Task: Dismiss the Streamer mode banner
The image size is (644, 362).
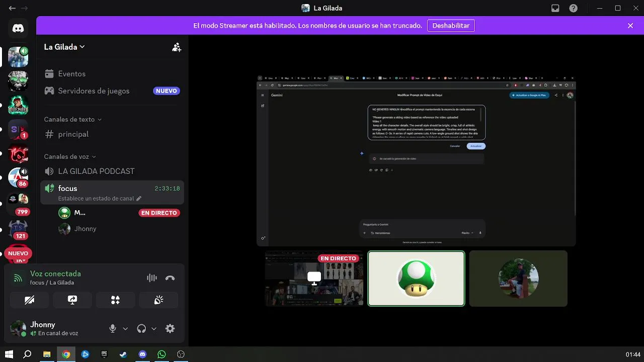Action: tap(630, 26)
